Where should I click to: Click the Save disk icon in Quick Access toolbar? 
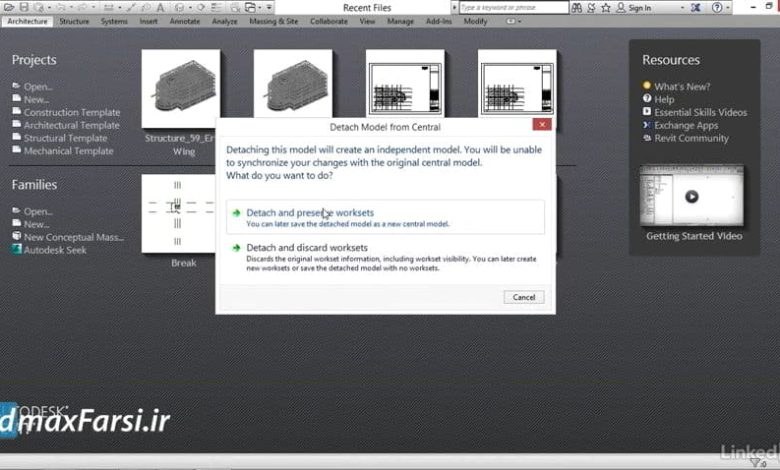pos(24,7)
